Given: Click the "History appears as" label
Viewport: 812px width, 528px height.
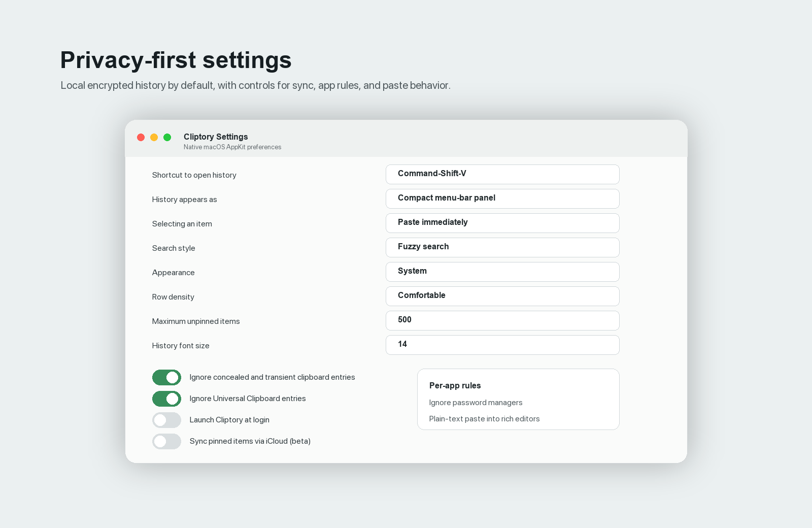Looking at the screenshot, I should tap(185, 200).
